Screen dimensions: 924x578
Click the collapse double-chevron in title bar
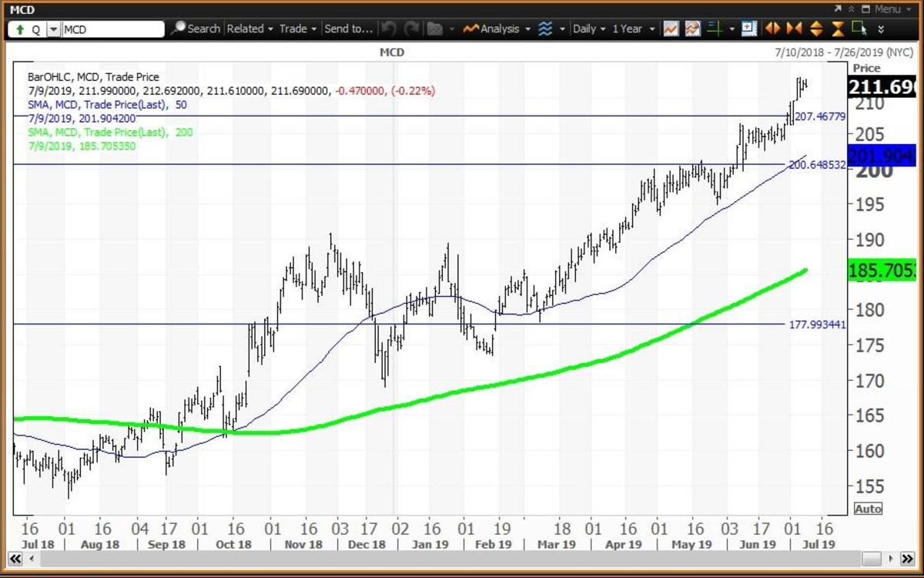tap(851, 9)
